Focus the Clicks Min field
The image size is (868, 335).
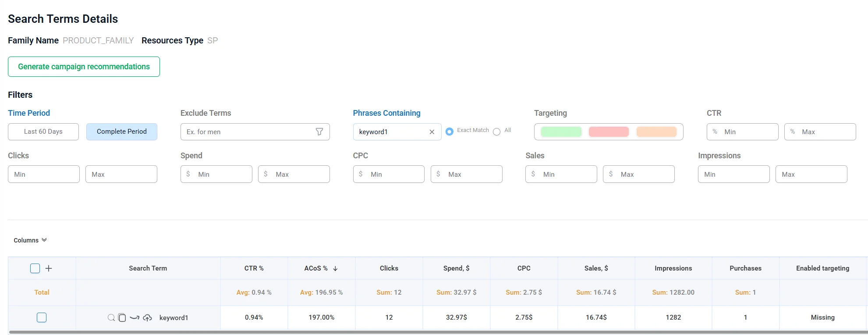[x=44, y=174]
